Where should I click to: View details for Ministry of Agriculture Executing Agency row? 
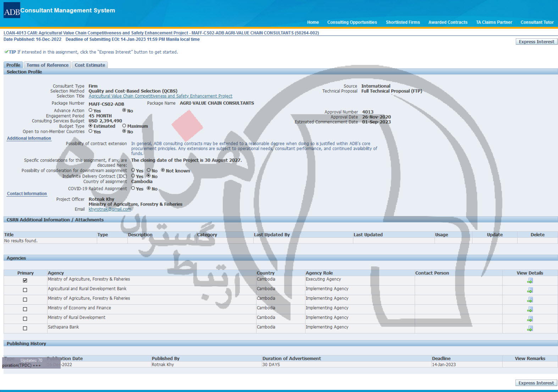point(530,281)
